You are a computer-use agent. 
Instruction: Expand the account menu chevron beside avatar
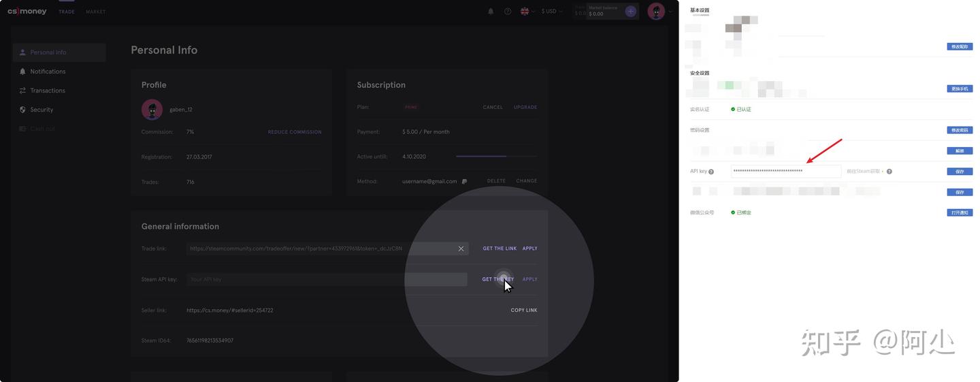point(670,11)
